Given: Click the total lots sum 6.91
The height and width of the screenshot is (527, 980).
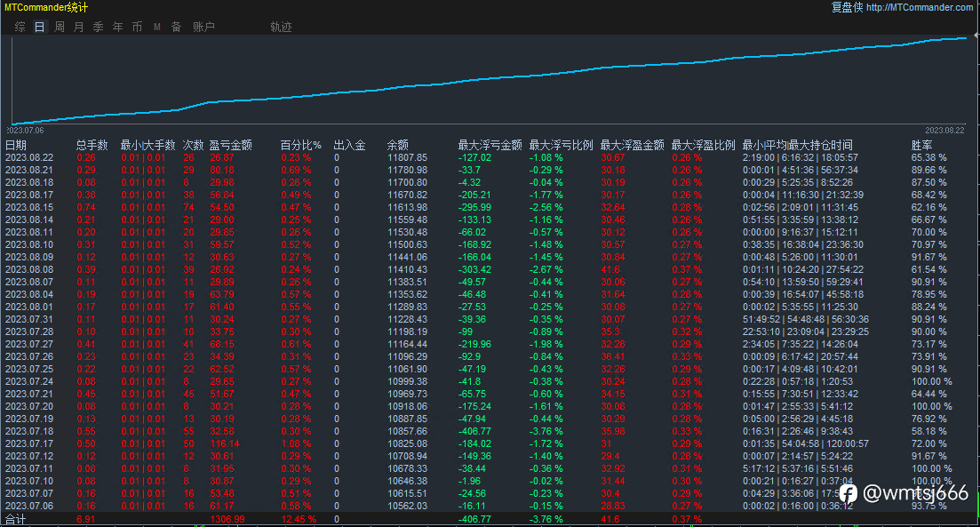Looking at the screenshot, I should coord(86,520).
